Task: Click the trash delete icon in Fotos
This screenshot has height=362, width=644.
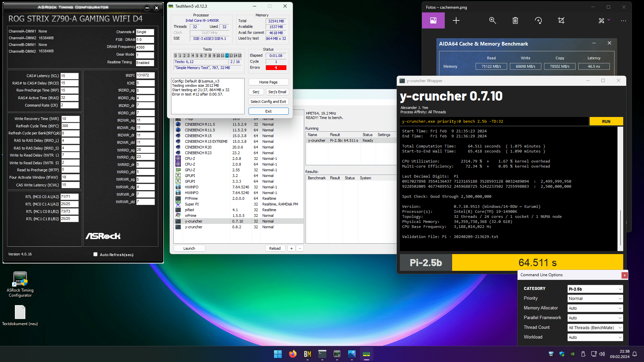Action: click(x=515, y=21)
